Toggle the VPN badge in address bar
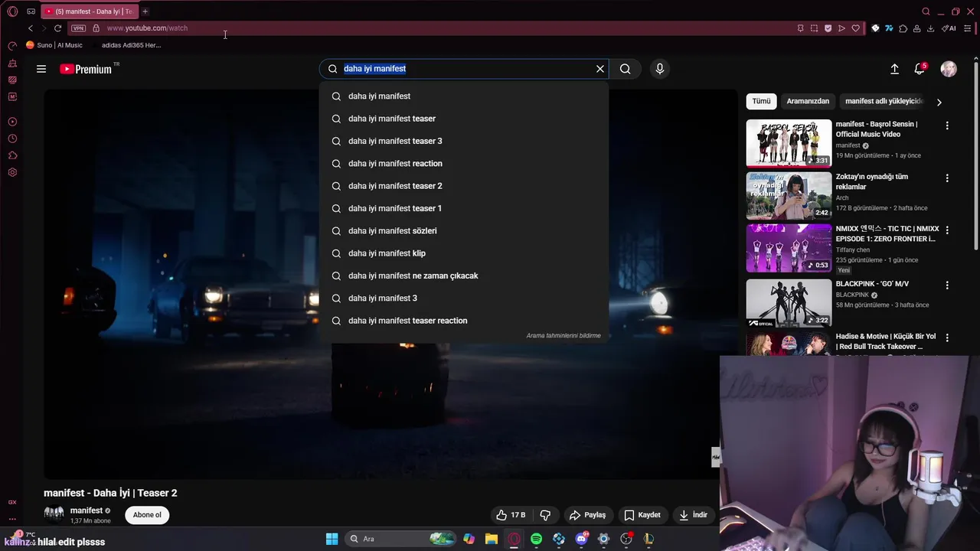 pyautogui.click(x=78, y=28)
